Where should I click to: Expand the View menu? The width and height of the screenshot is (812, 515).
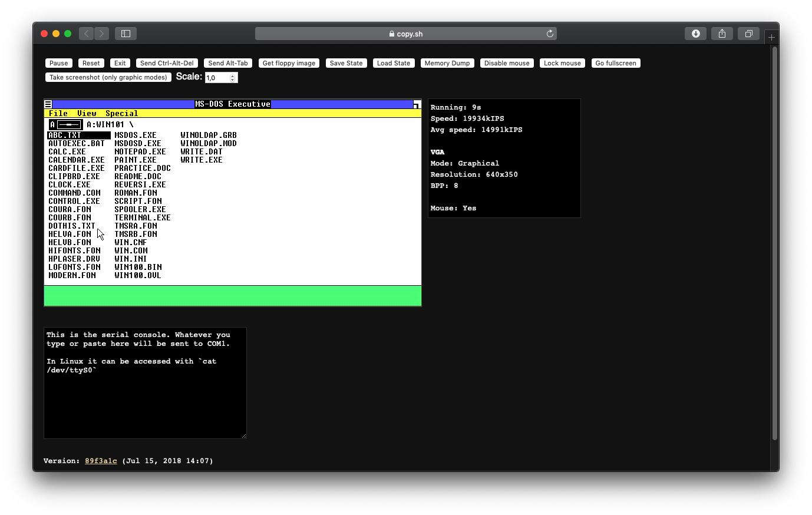pyautogui.click(x=87, y=113)
